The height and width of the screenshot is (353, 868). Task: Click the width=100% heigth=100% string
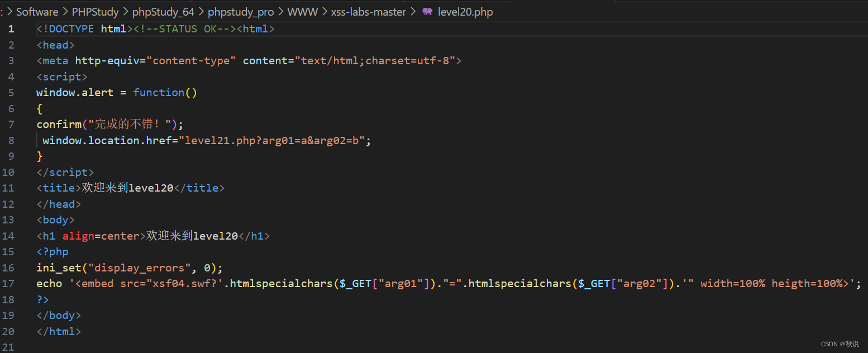click(x=769, y=284)
